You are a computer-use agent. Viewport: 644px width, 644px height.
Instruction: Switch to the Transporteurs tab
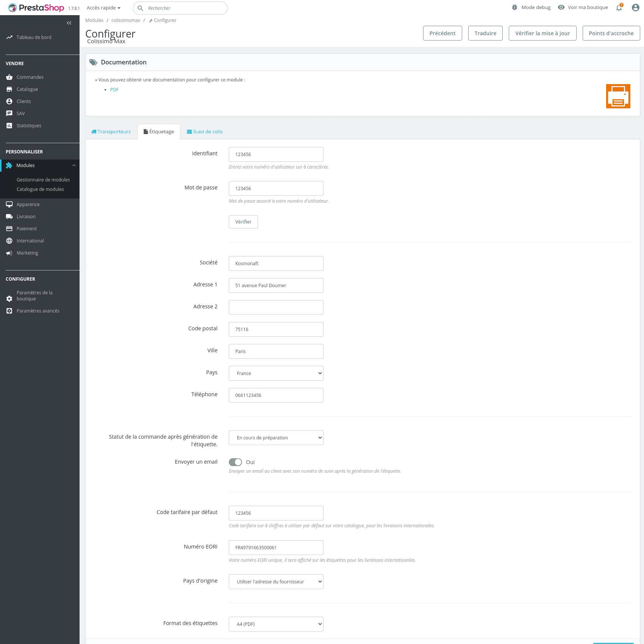click(x=111, y=132)
